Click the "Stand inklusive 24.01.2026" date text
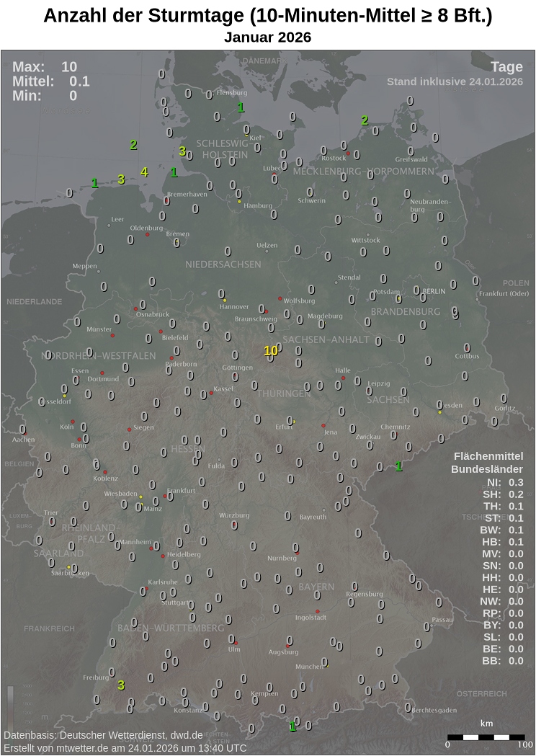The width and height of the screenshot is (536, 756). [454, 81]
